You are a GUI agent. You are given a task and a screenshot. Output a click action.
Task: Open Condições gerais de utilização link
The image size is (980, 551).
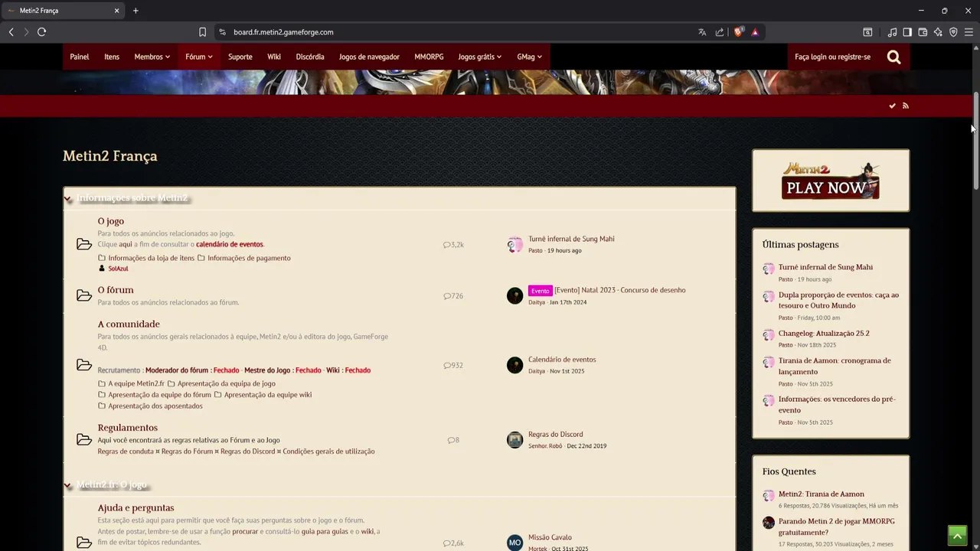(328, 452)
